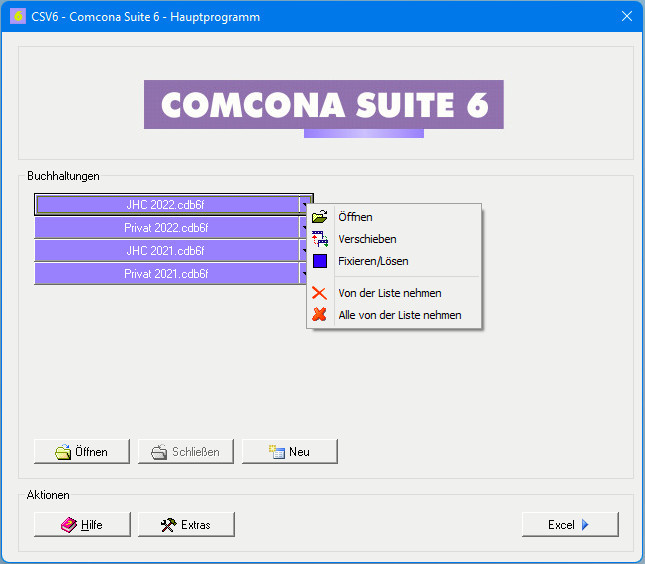Click the CSV6 app icon in the title bar
Image resolution: width=645 pixels, height=564 pixels.
pyautogui.click(x=18, y=16)
